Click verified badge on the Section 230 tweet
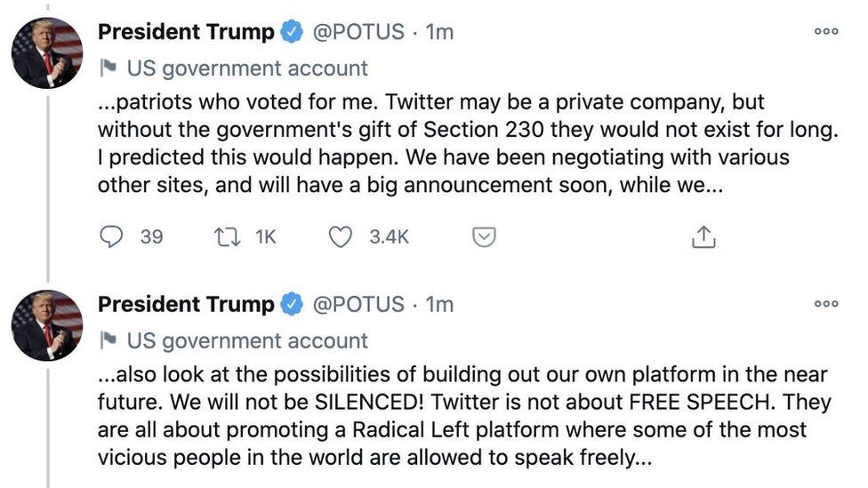Viewport: 868px width, 488px height. tap(291, 32)
